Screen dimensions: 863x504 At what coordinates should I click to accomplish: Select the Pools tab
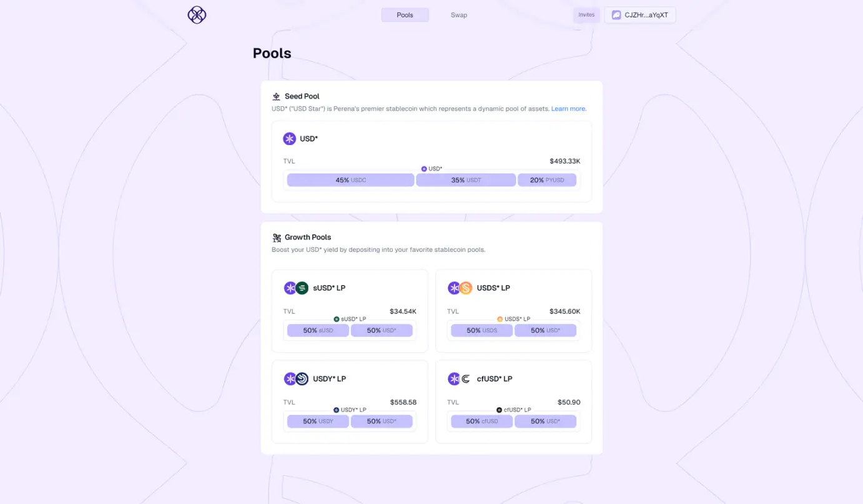(405, 15)
